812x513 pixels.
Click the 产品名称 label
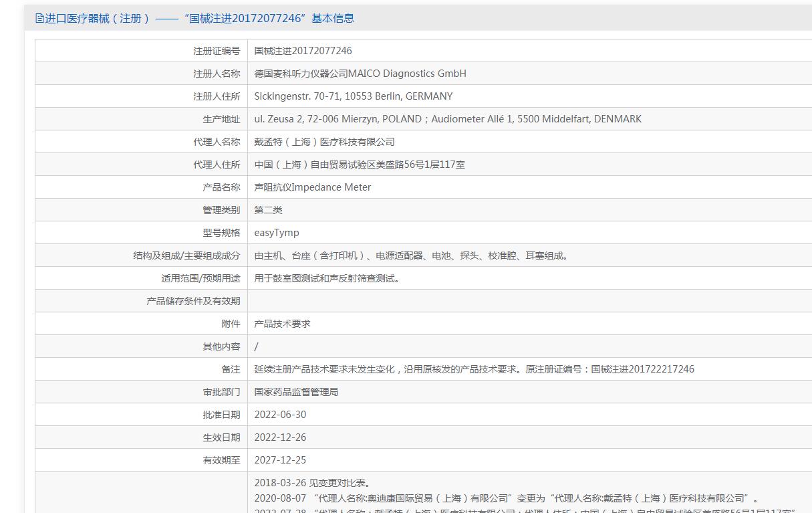[x=221, y=187]
